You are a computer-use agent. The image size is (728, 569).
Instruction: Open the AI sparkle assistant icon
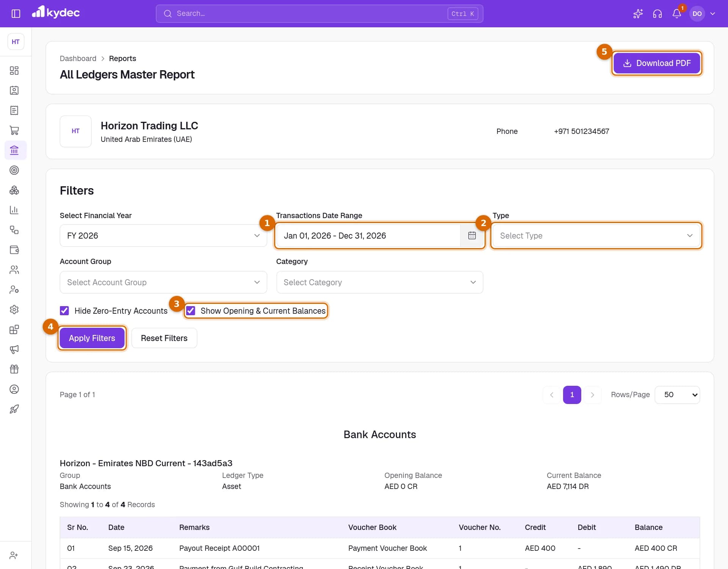[638, 14]
